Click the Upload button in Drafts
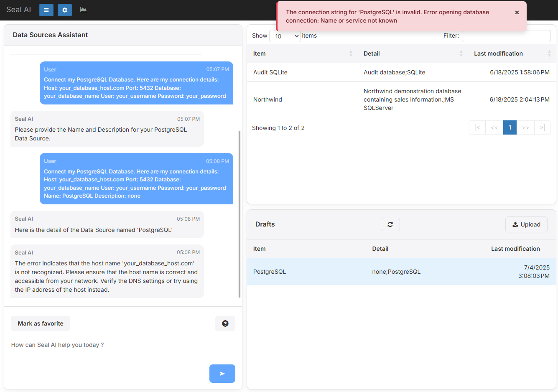Screen dimensions: 558x392 tap(526, 224)
